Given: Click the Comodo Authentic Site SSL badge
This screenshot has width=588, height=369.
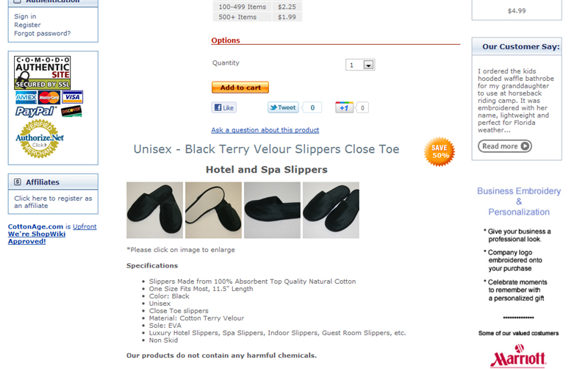Looking at the screenshot, I should tap(43, 73).
